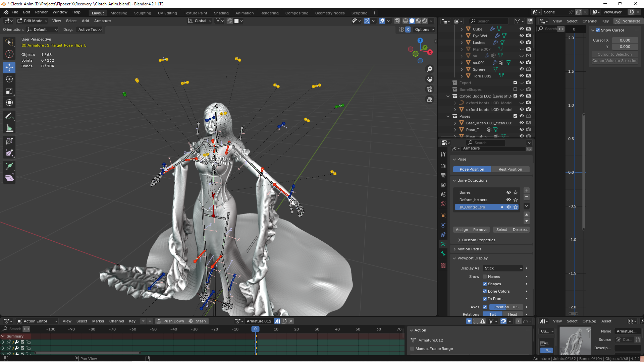Click the Annotate tool
This screenshot has height=362, width=644.
(9, 116)
